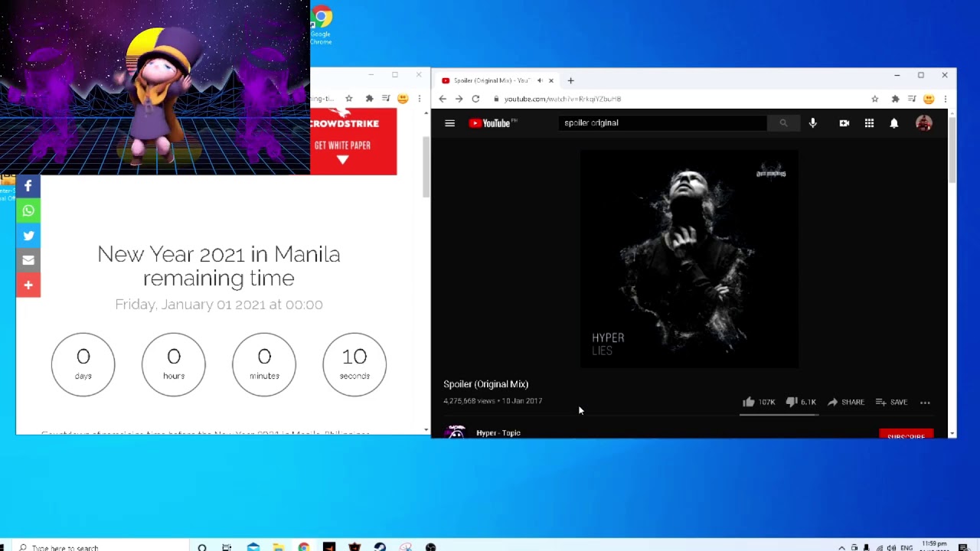Open Chrome from the Windows taskbar
The width and height of the screenshot is (980, 551).
click(x=304, y=547)
